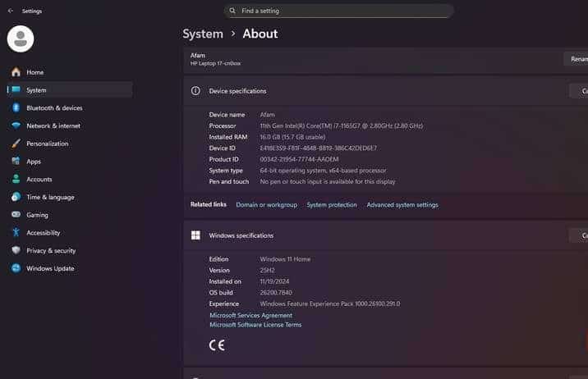Go to Network & internet settings
This screenshot has height=379, width=588.
coord(70,126)
